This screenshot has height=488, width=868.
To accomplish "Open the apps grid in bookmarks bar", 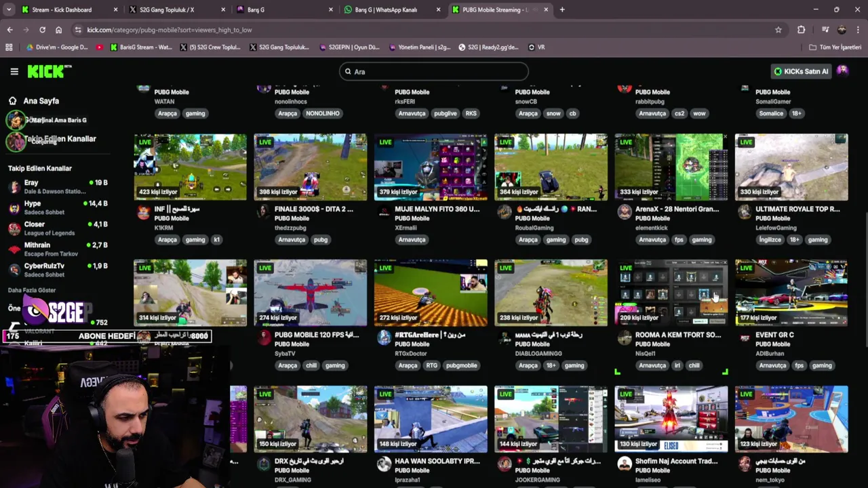I will (9, 47).
